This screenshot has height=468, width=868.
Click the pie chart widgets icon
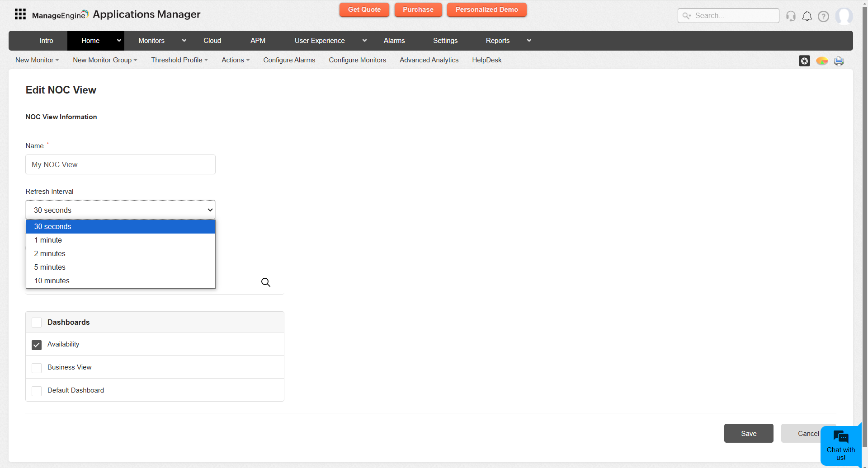coord(822,61)
